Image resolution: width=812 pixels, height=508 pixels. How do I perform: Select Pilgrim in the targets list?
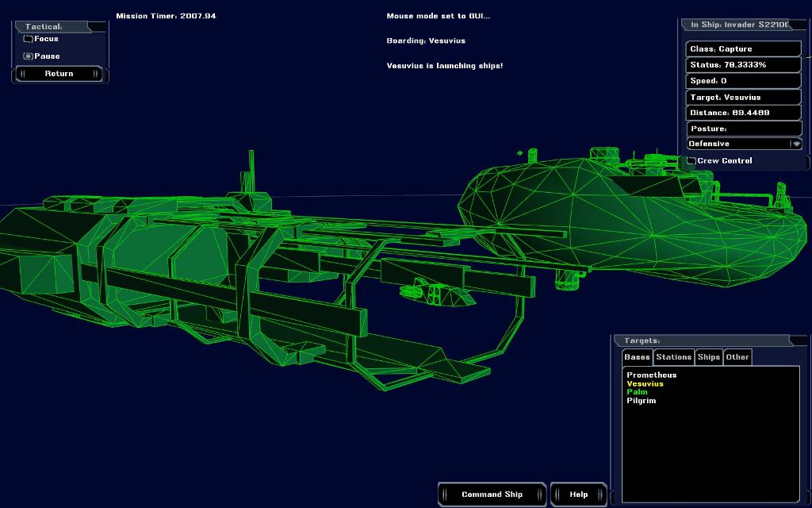641,401
